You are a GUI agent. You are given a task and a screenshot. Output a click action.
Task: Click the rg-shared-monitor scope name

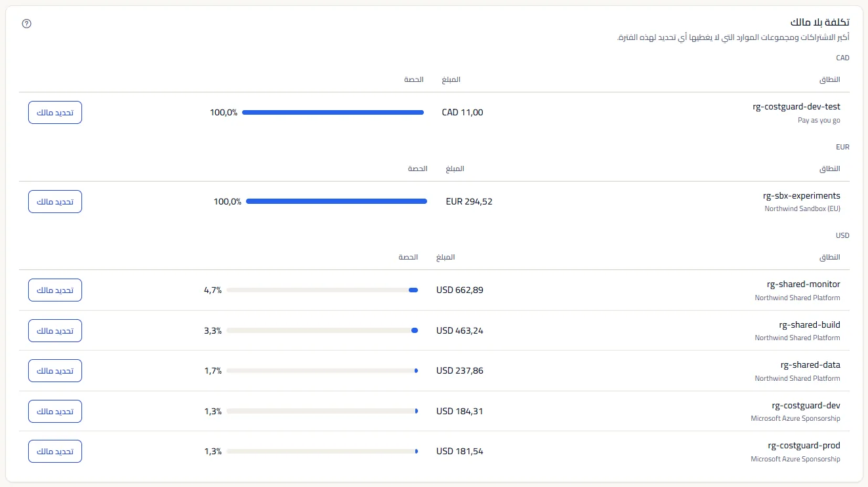tap(804, 284)
